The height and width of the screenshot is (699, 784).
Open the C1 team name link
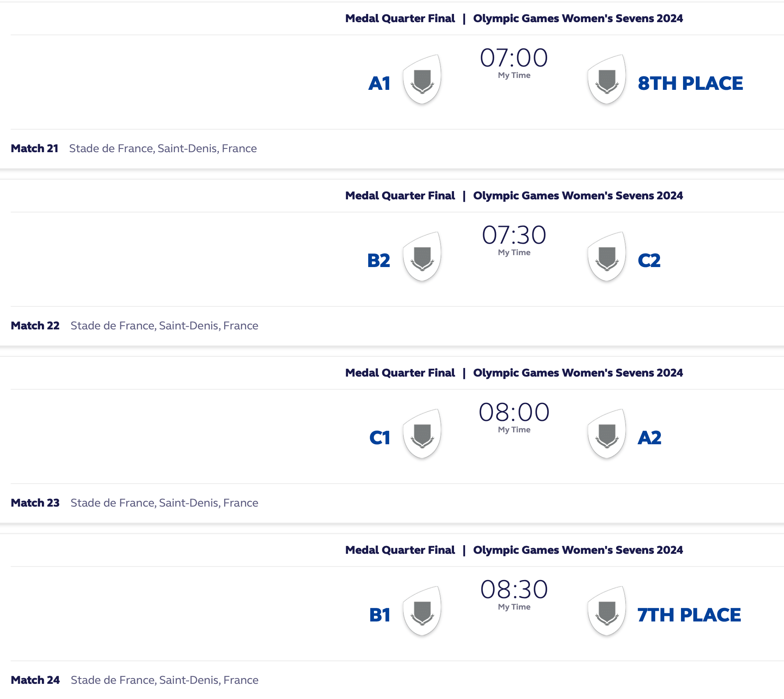click(380, 438)
